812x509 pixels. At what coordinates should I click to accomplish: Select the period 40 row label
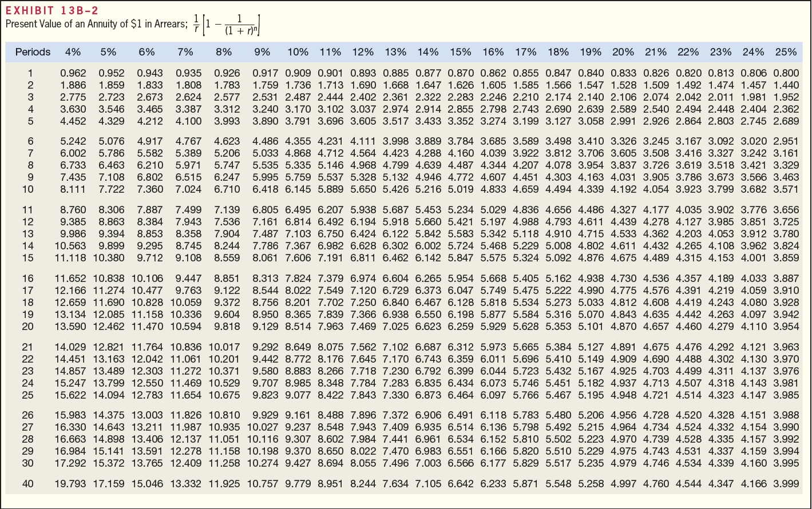click(x=27, y=484)
